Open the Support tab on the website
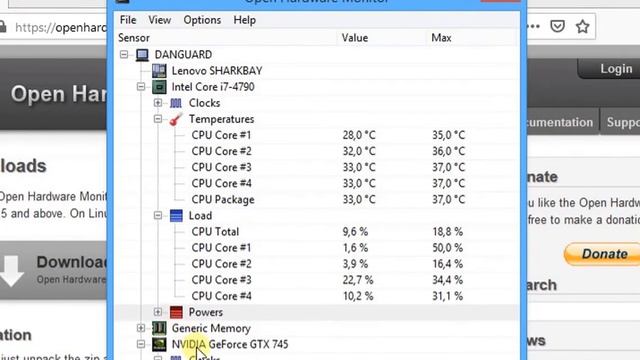This screenshot has width=640, height=360. 621,122
